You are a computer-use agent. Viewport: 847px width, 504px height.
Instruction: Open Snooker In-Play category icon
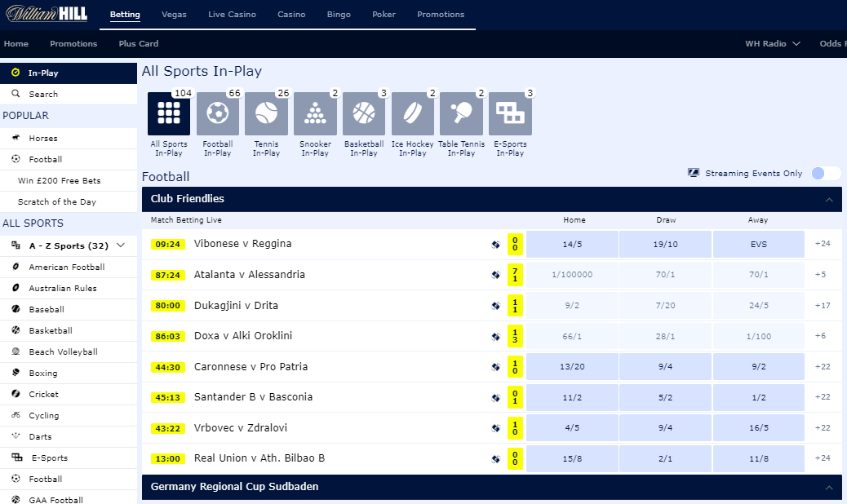click(x=315, y=114)
